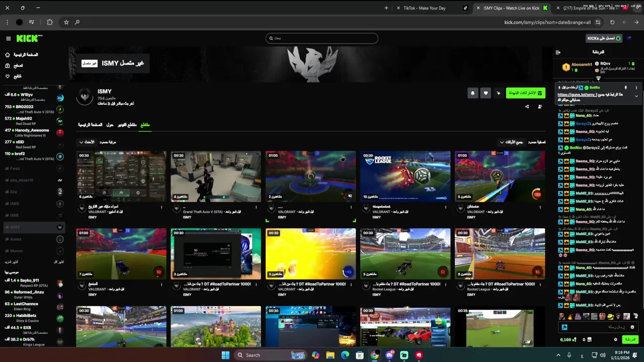644x362 pixels.
Task: Expand the pinned BotRix message chevron
Action: click(x=636, y=96)
